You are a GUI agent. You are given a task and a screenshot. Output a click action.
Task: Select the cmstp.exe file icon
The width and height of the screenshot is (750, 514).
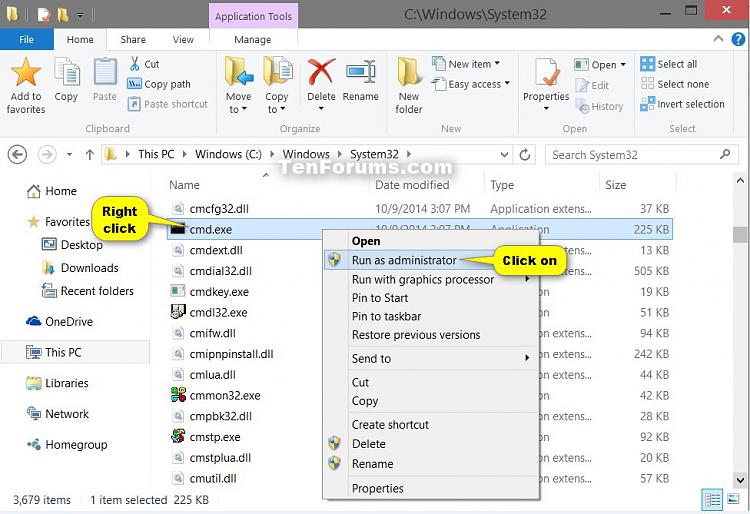pyautogui.click(x=178, y=436)
